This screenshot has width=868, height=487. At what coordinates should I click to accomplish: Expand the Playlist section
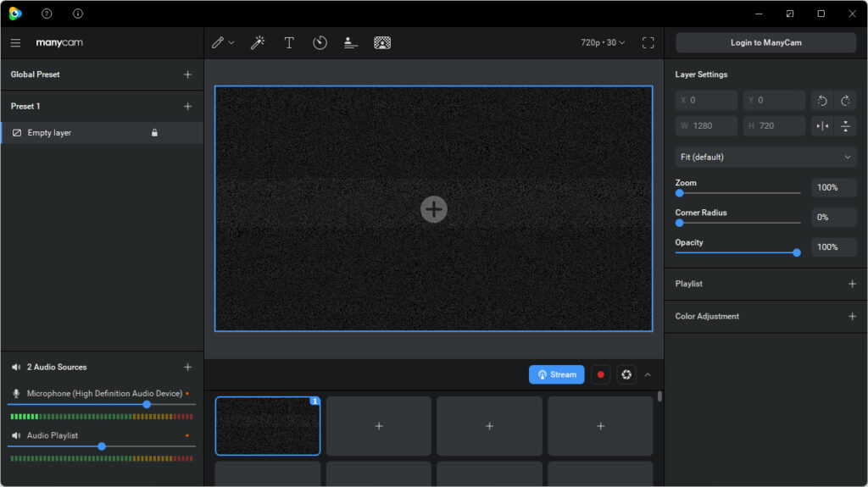852,284
